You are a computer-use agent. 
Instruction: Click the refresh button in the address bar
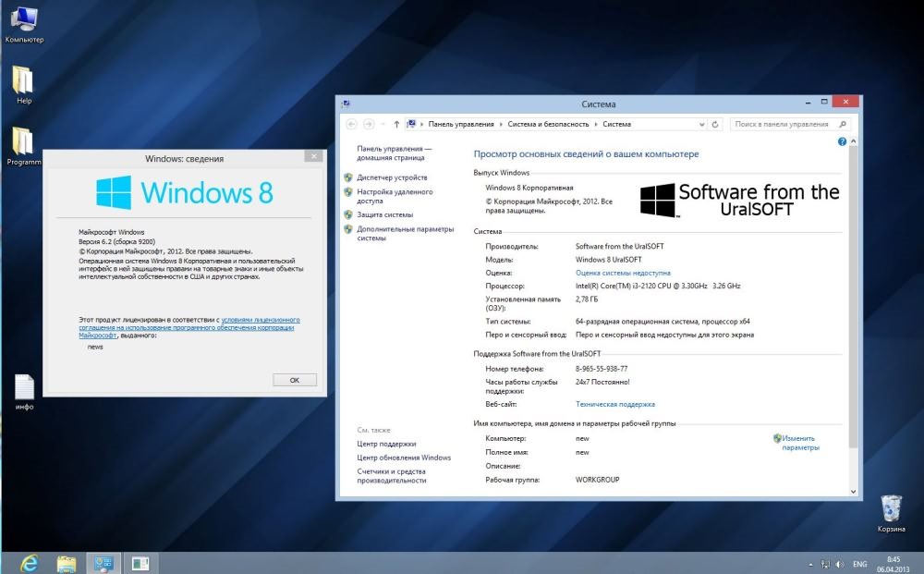(716, 124)
